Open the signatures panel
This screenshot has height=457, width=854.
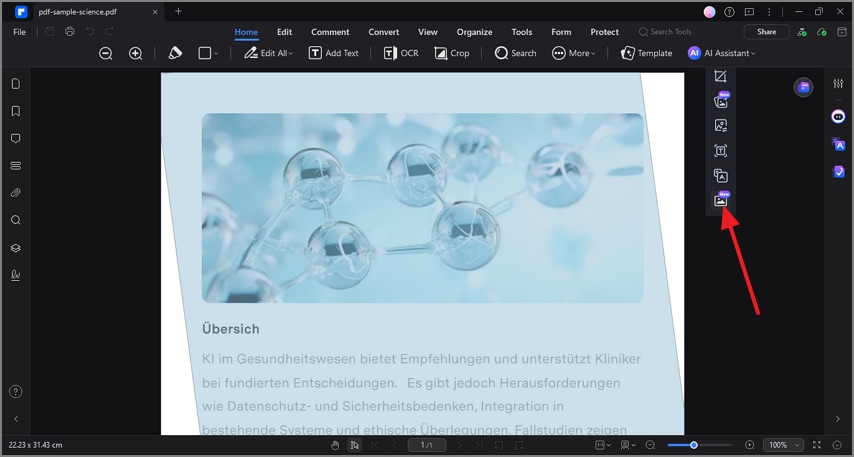pos(16,275)
